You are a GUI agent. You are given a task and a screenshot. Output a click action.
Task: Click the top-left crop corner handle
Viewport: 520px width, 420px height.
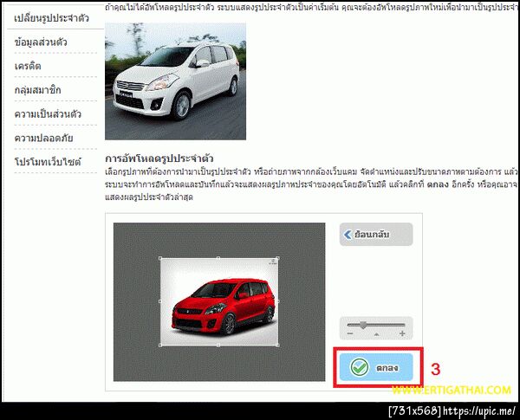160,258
